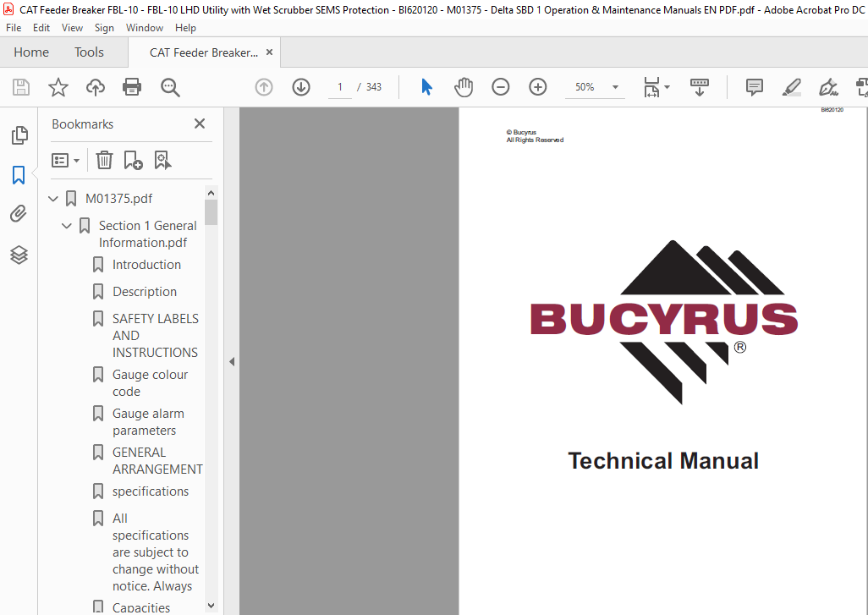Open the Help menu
The height and width of the screenshot is (615, 868).
[185, 28]
